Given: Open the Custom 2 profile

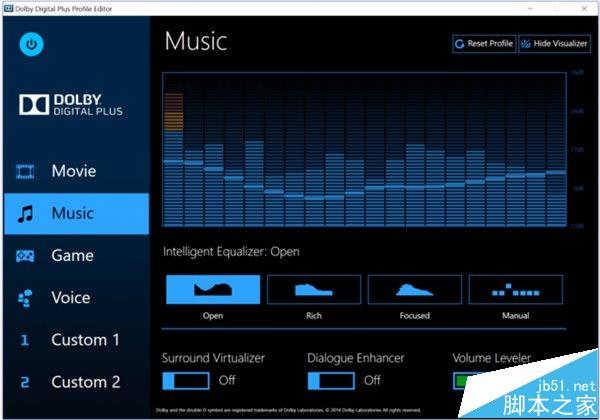Looking at the screenshot, I should (77, 382).
